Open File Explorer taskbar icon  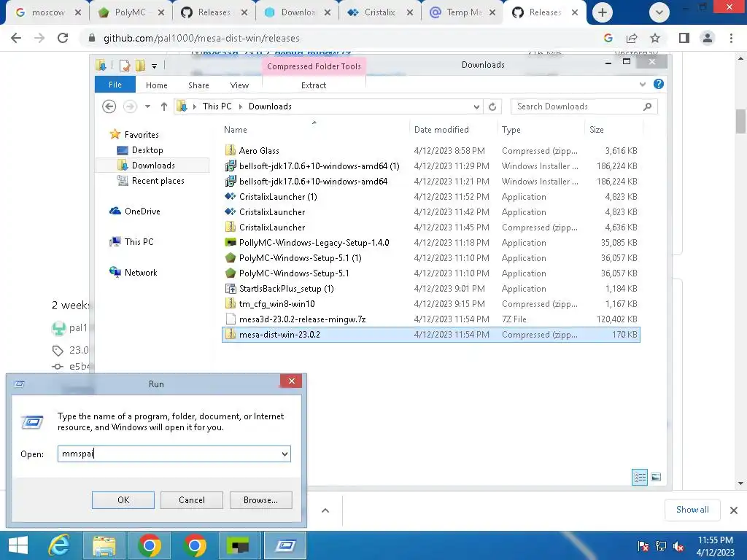point(104,545)
